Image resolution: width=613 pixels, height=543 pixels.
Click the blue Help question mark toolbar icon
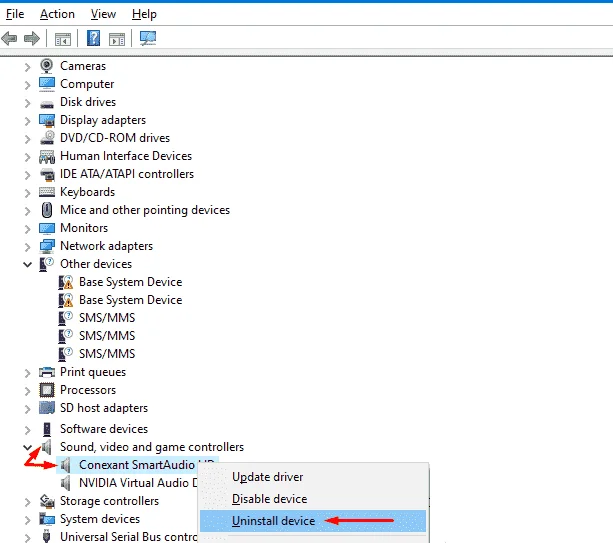[x=93, y=38]
